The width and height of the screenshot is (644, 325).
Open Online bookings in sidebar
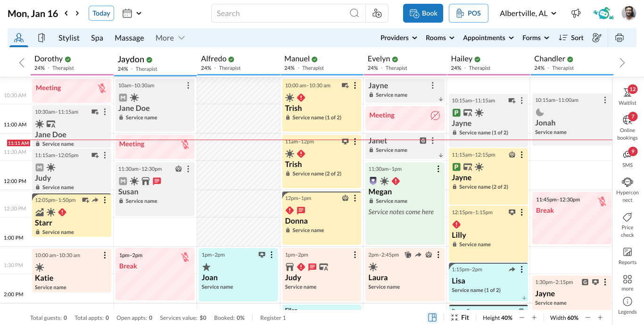coord(627,126)
